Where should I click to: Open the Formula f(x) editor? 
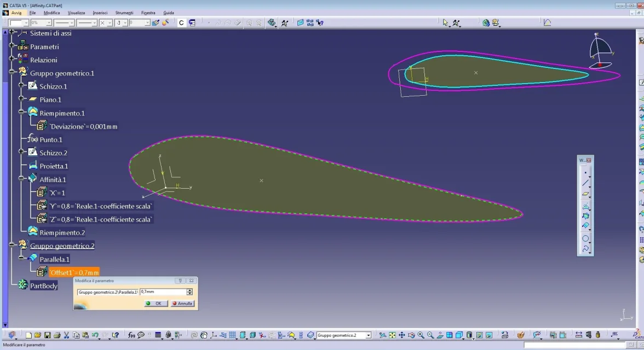[131, 335]
